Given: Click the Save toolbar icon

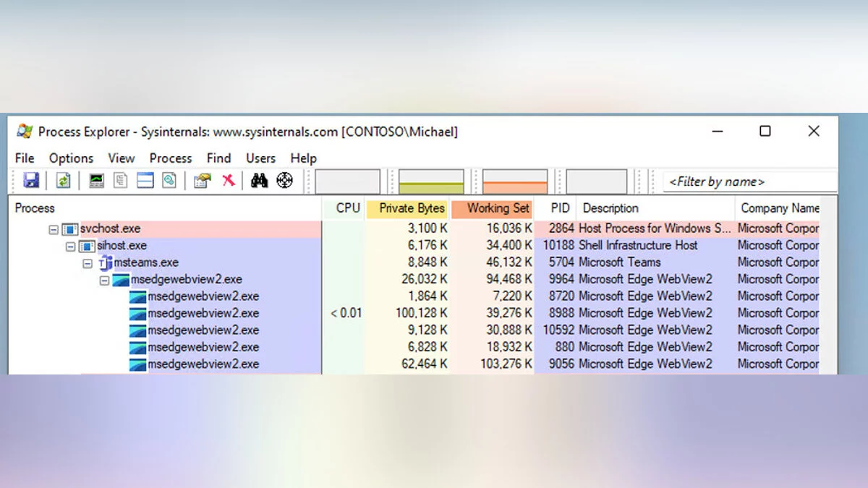Looking at the screenshot, I should click(31, 181).
